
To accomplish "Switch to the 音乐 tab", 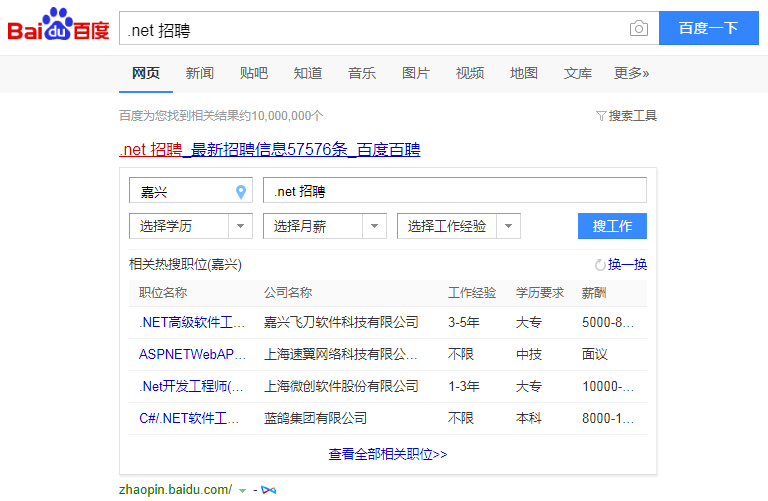I will click(361, 73).
